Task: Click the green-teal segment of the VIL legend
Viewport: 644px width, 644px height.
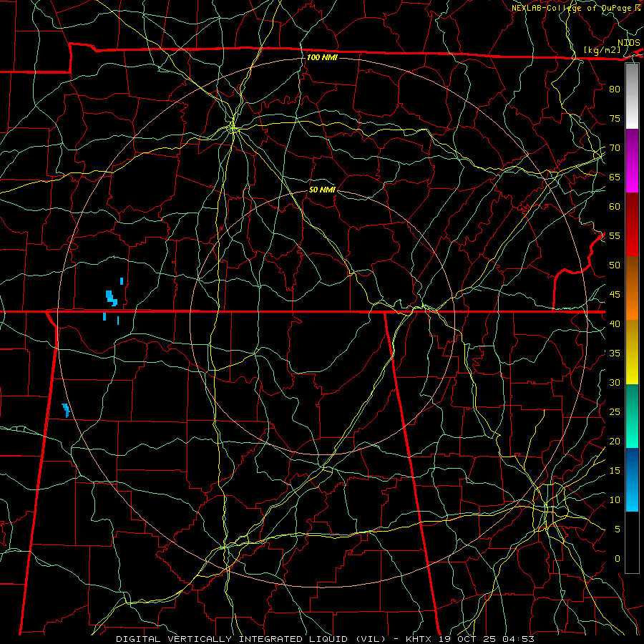Action: click(x=632, y=416)
